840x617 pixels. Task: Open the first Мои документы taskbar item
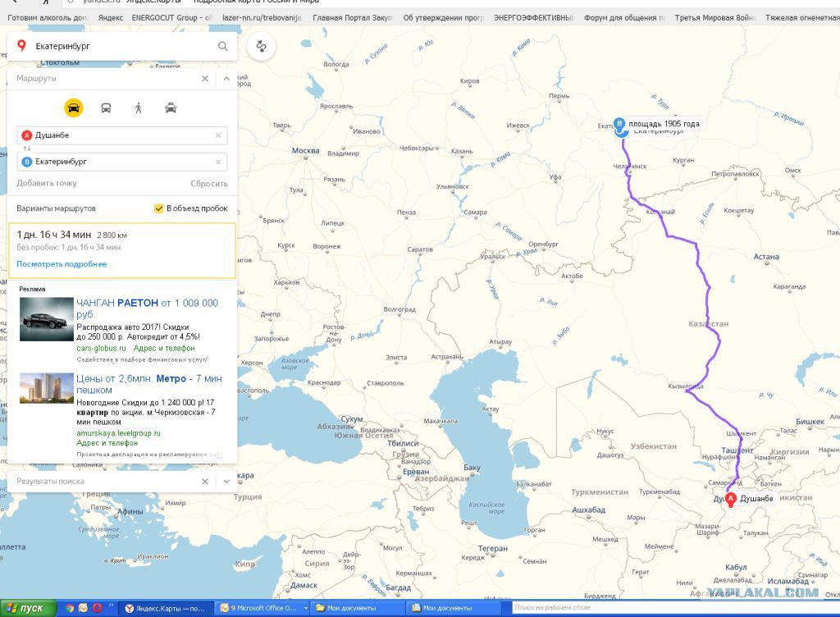[358, 609]
